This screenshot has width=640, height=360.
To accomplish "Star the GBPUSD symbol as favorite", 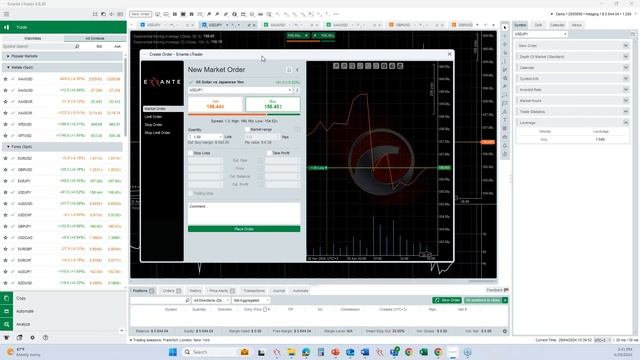I will (x=5, y=170).
